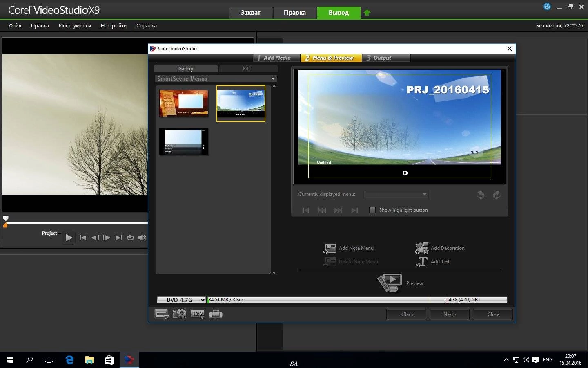Launch the disc menu Preview icon
This screenshot has width=588, height=368.
click(390, 283)
